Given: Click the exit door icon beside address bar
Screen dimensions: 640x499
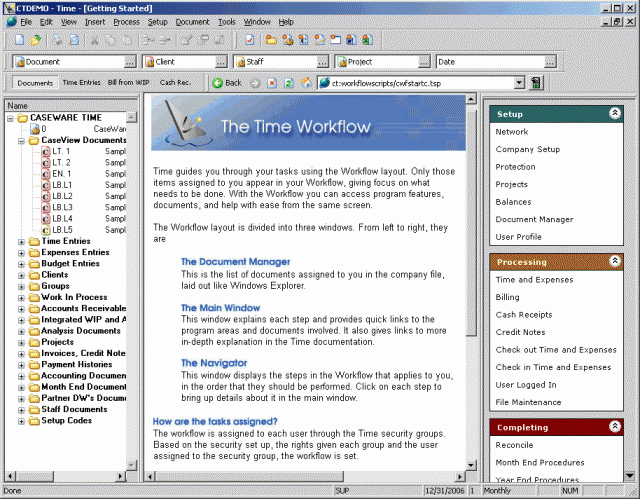Looking at the screenshot, I should [x=537, y=82].
